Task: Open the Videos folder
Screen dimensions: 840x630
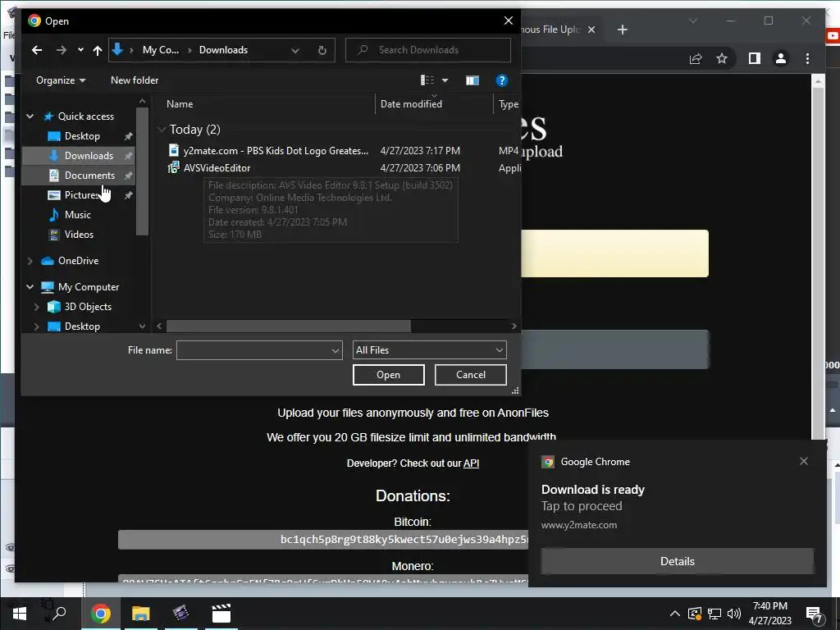Action: [x=79, y=234]
